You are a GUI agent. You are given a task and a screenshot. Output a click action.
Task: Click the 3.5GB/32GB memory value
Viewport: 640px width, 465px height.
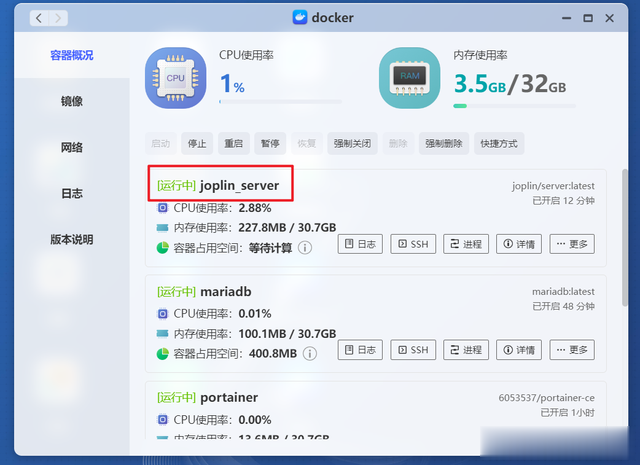(x=510, y=84)
